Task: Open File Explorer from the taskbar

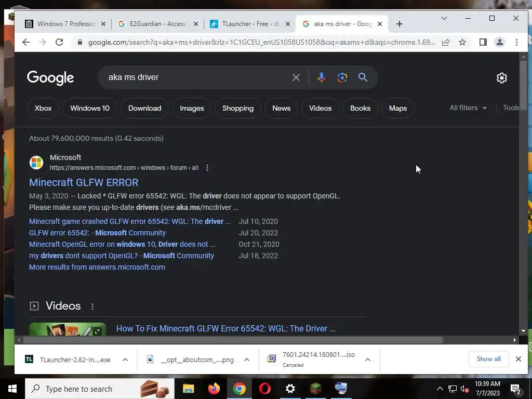Action: point(188,389)
